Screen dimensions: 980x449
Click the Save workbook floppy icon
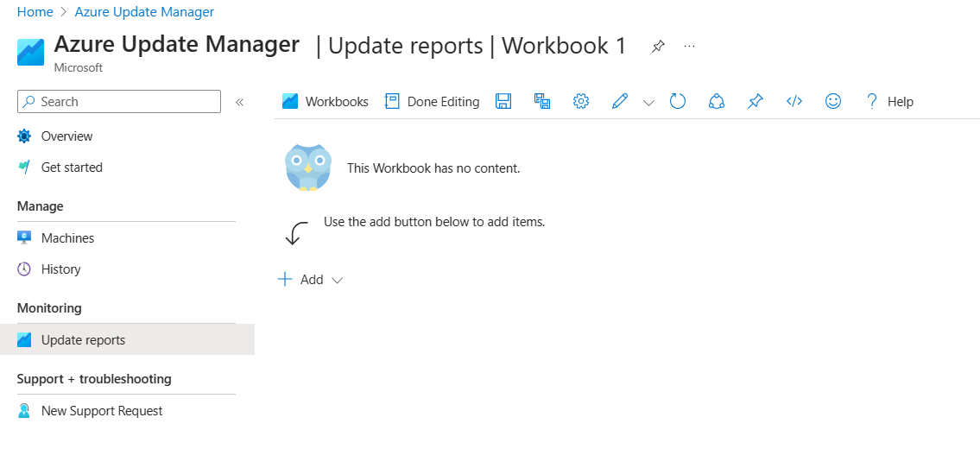click(x=503, y=101)
